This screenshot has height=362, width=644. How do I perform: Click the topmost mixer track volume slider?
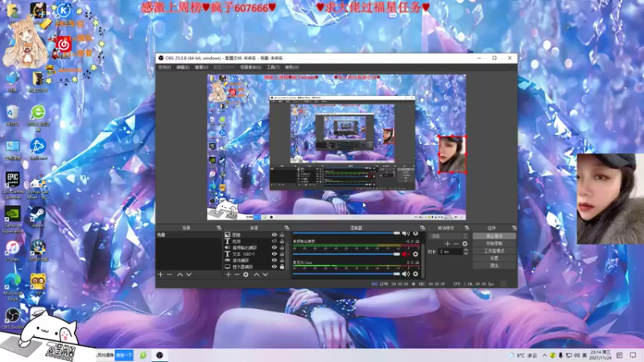tap(346, 233)
